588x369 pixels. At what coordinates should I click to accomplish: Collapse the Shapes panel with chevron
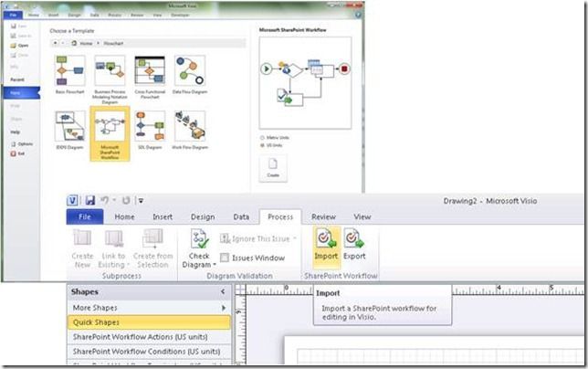coord(223,291)
